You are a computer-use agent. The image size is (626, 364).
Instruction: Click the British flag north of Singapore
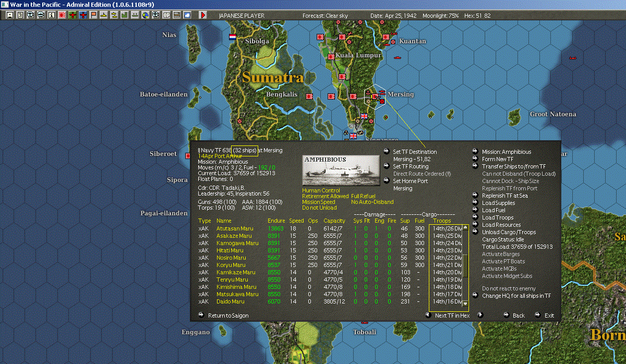pyautogui.click(x=364, y=116)
